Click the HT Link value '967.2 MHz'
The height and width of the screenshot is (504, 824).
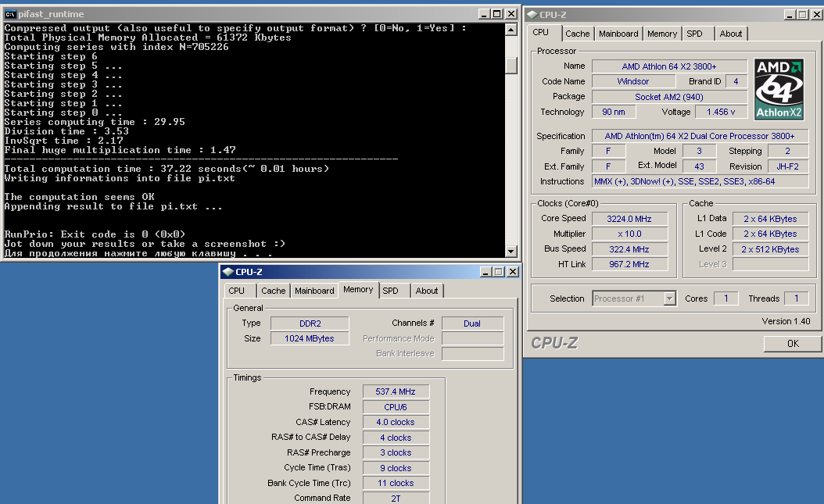click(629, 264)
